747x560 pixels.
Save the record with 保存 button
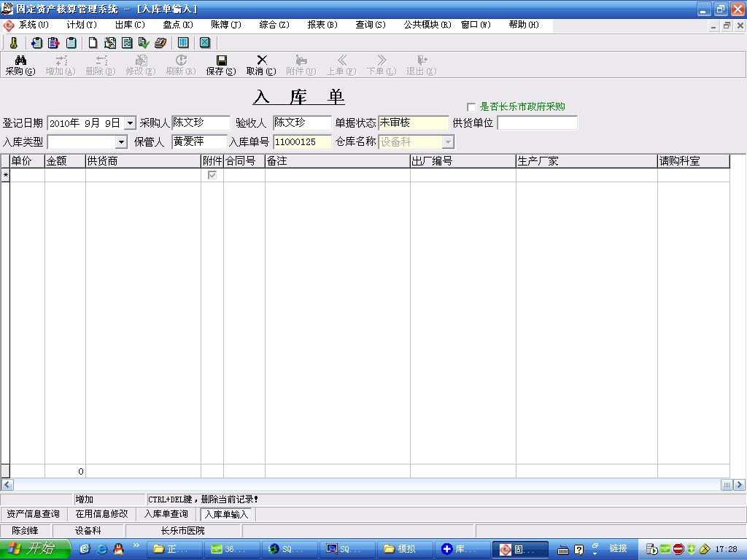coord(221,65)
